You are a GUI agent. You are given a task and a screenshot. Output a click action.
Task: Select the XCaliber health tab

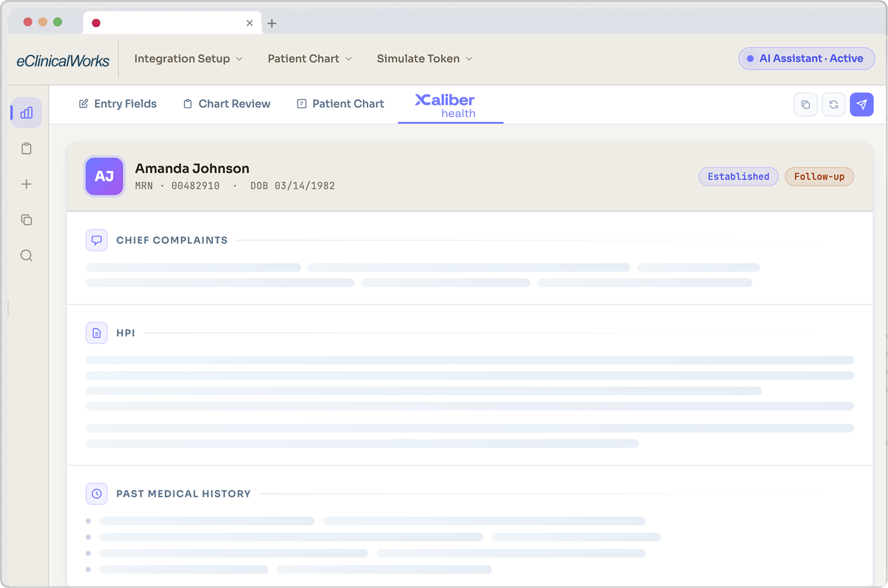tap(451, 105)
